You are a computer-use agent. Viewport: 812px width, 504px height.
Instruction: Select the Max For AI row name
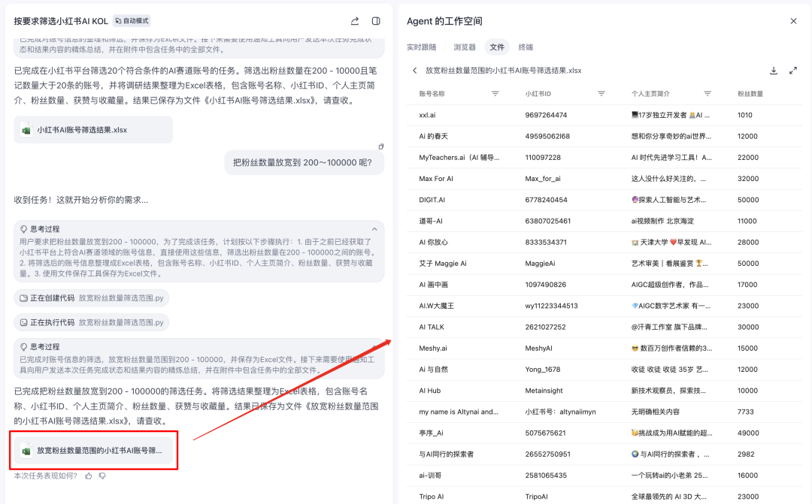pyautogui.click(x=436, y=179)
